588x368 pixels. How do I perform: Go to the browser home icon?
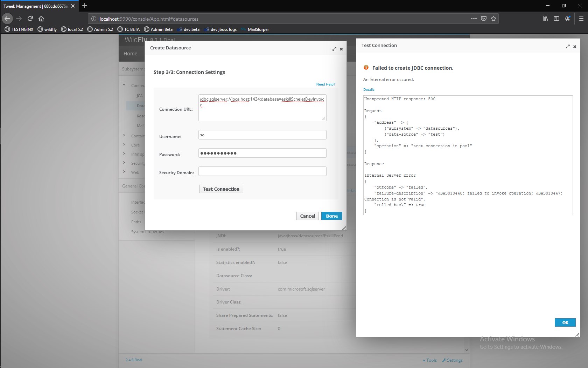click(41, 19)
